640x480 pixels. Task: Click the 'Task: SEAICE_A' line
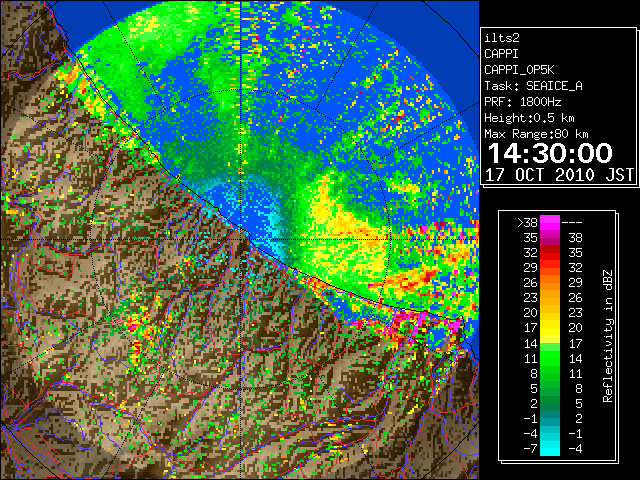pyautogui.click(x=533, y=86)
